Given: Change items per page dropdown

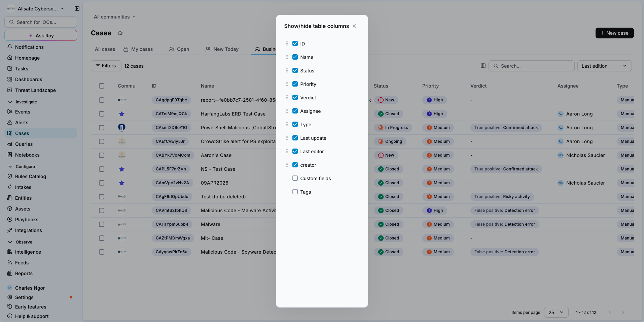Looking at the screenshot, I should 556,312.
